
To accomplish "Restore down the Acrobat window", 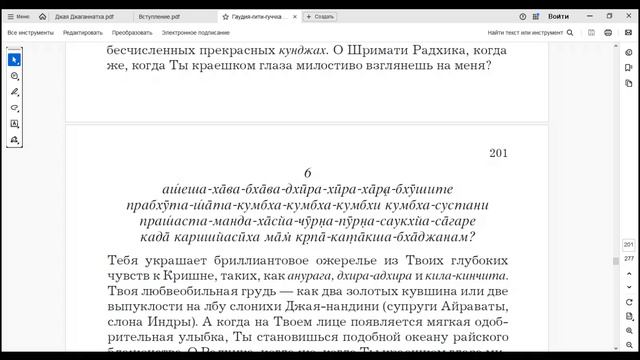I will pos(609,16).
